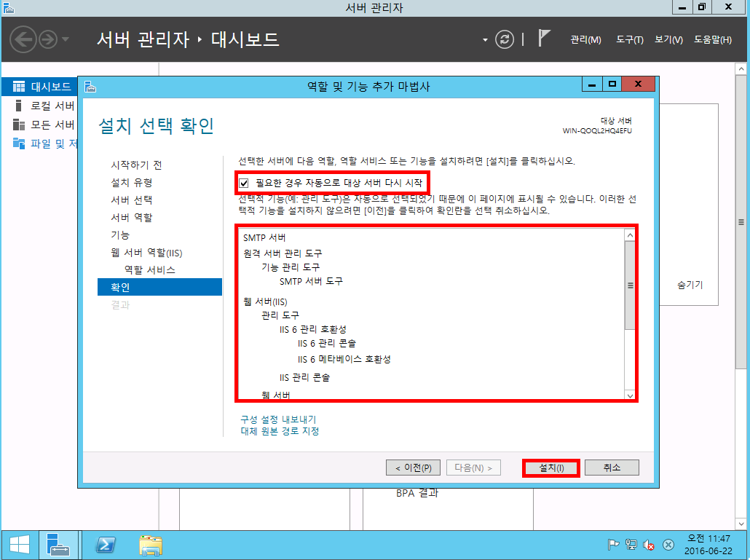Screen dimensions: 750x560
Task: Open the Windows Start button
Action: [x=20, y=545]
